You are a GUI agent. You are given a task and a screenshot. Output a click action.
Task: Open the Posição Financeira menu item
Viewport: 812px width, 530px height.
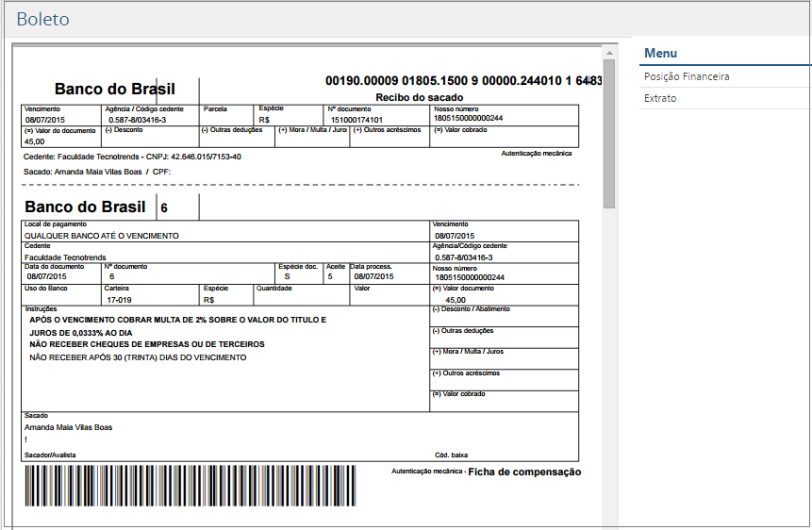click(687, 76)
